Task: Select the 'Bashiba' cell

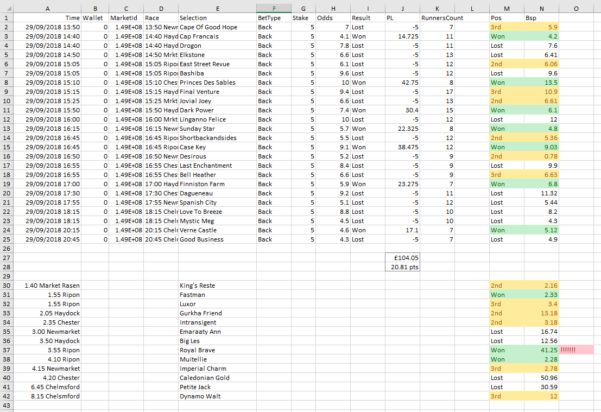Action: click(x=217, y=73)
